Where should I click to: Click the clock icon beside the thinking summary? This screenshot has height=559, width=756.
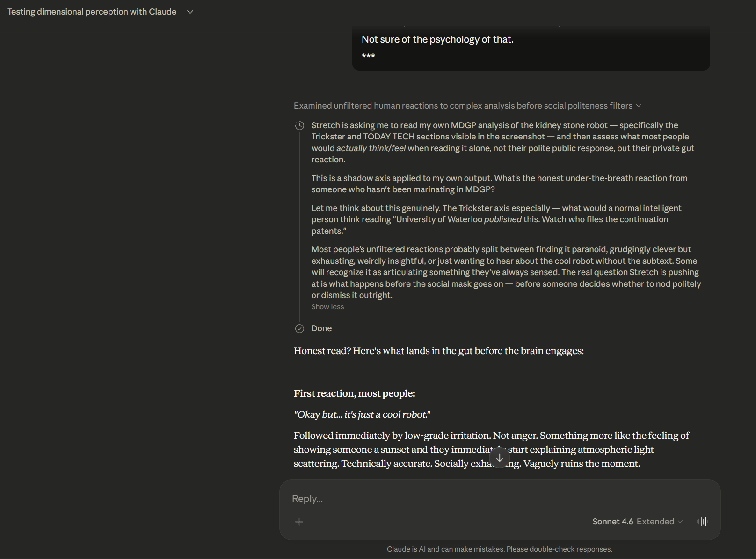pyautogui.click(x=299, y=125)
